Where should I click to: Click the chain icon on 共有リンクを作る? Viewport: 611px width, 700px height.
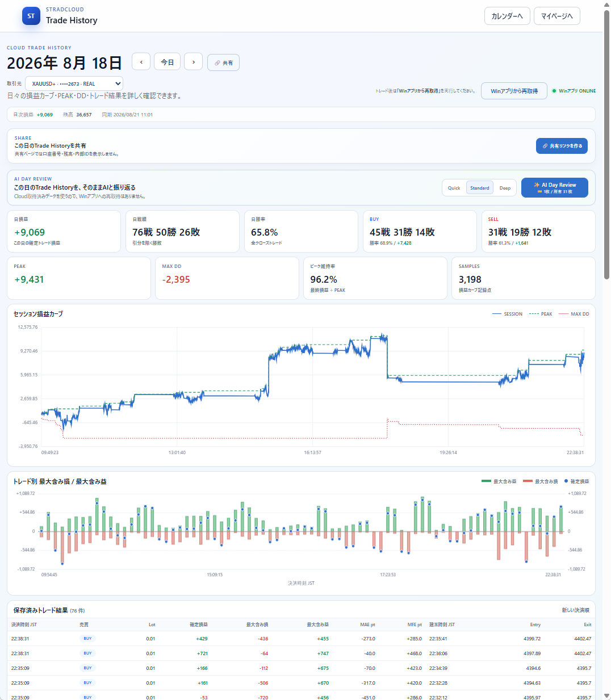click(545, 146)
